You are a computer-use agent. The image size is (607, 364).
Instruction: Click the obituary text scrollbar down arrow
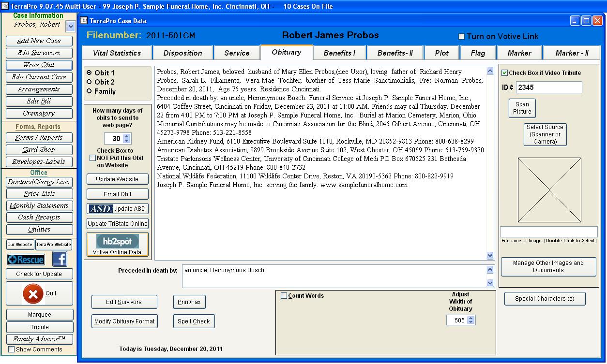pyautogui.click(x=490, y=256)
